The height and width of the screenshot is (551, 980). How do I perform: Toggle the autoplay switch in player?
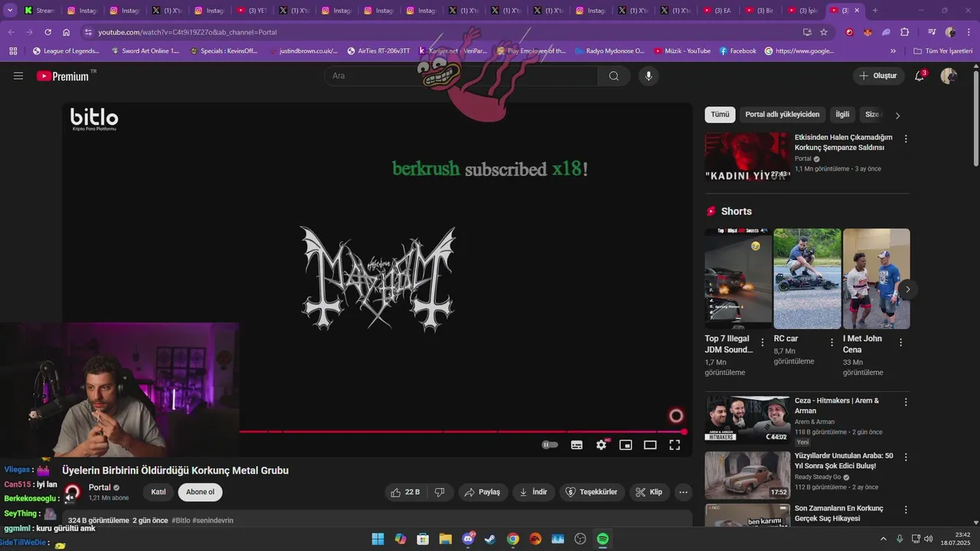tap(550, 445)
